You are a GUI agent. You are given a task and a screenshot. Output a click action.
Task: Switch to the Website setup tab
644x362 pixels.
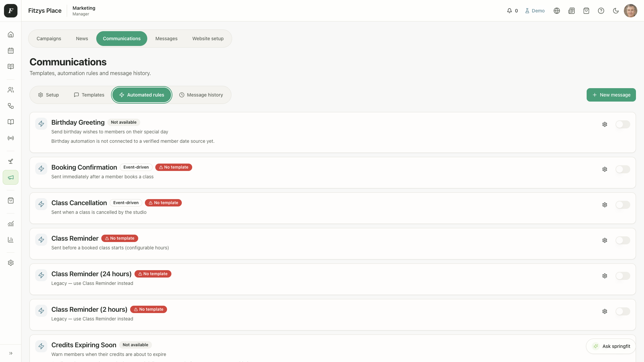click(208, 39)
